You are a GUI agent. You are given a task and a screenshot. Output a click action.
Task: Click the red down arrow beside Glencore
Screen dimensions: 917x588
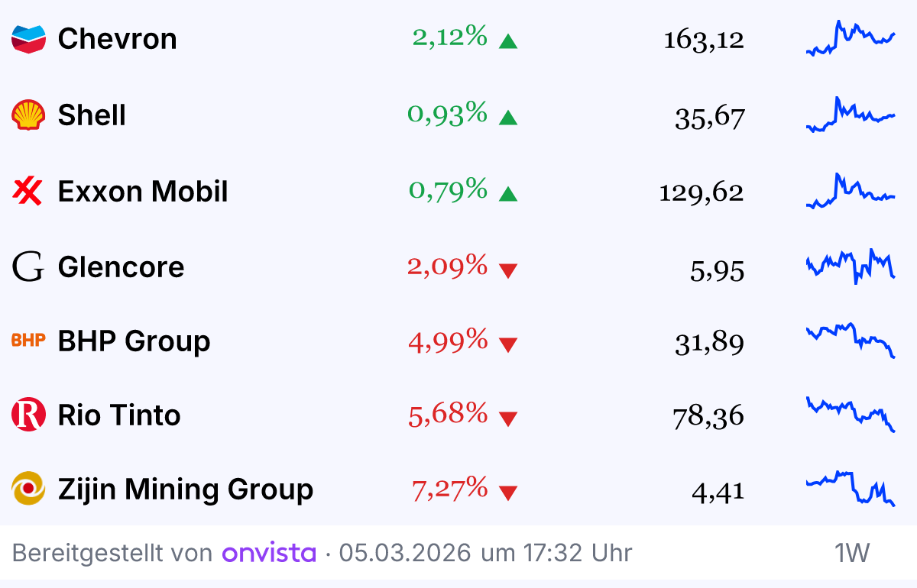507,270
